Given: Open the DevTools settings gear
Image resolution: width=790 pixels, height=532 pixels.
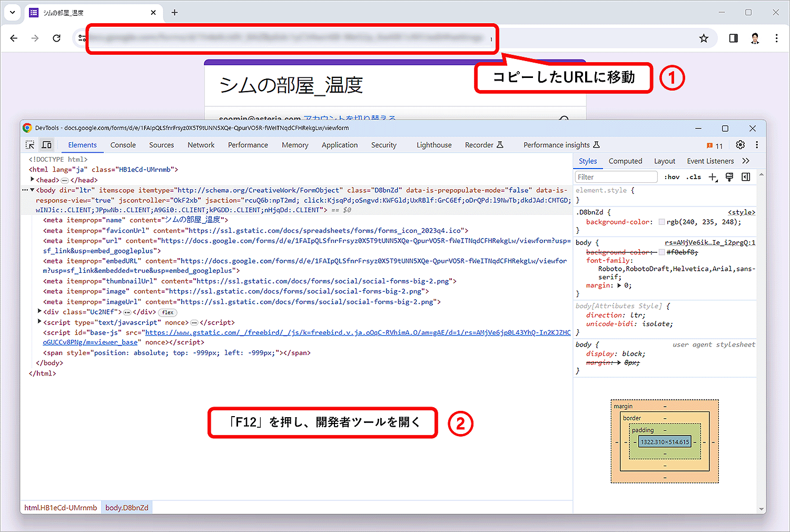Looking at the screenshot, I should tap(740, 145).
